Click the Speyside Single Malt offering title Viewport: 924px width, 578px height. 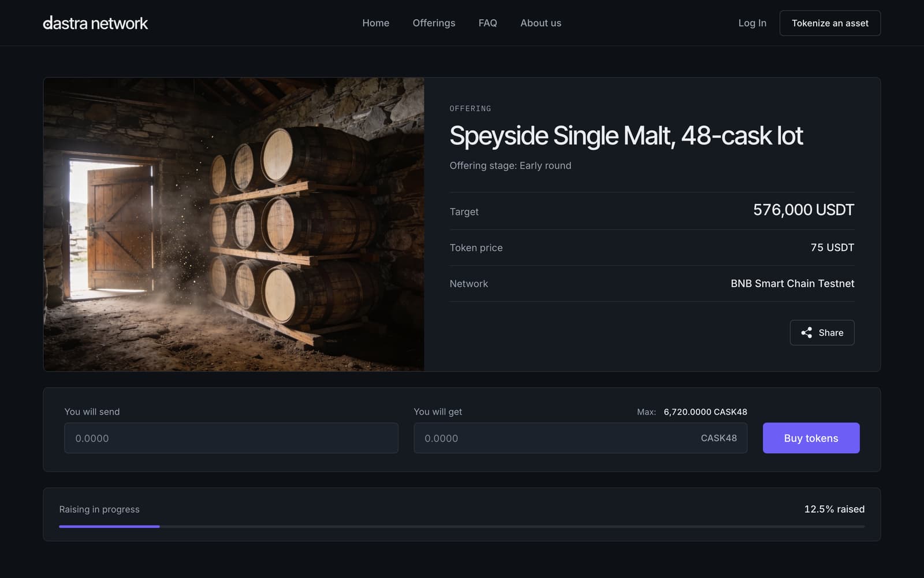pyautogui.click(x=626, y=136)
